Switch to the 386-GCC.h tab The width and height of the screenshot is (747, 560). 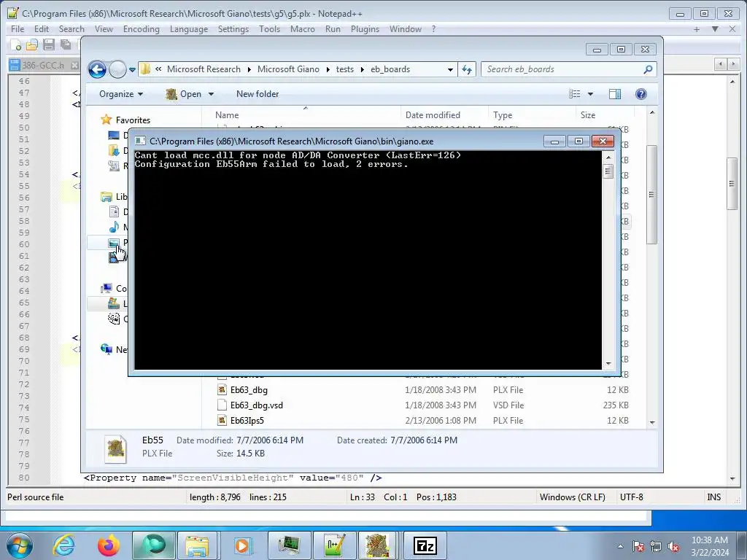(43, 65)
